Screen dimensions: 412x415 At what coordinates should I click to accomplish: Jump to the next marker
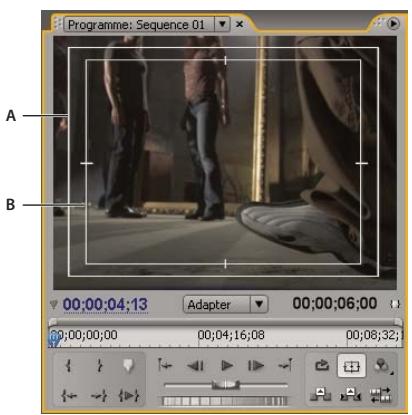click(x=286, y=366)
